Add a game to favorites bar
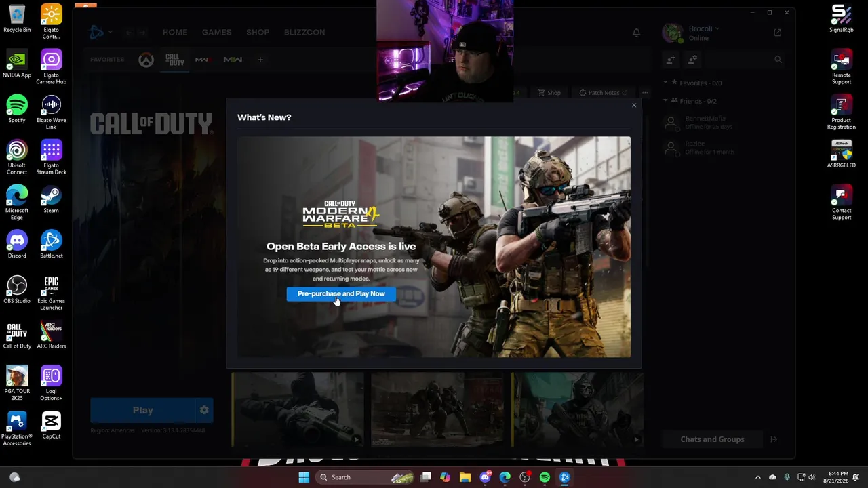The height and width of the screenshot is (488, 868). (x=260, y=60)
